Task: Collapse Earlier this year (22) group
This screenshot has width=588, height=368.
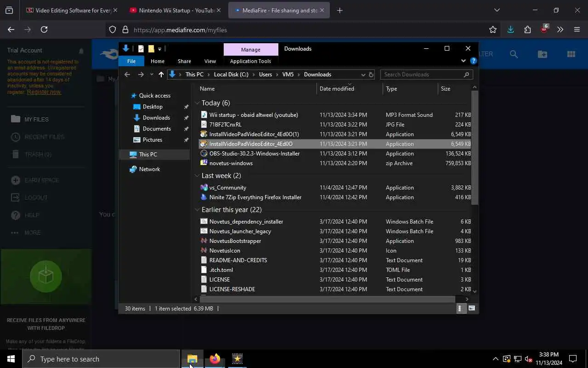Action: tap(197, 210)
